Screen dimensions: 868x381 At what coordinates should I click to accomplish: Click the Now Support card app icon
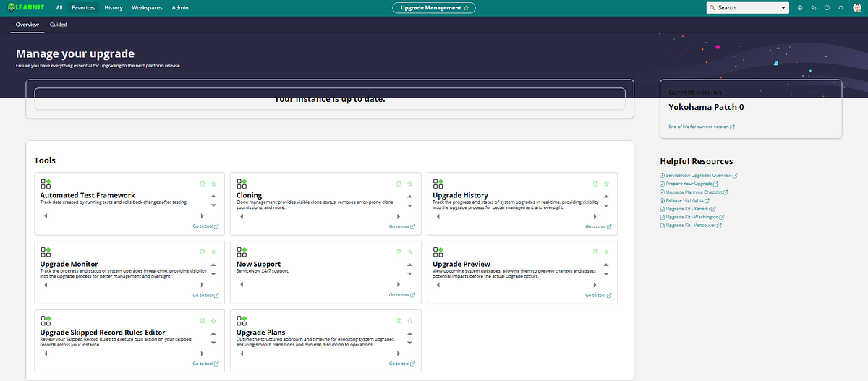pos(242,252)
